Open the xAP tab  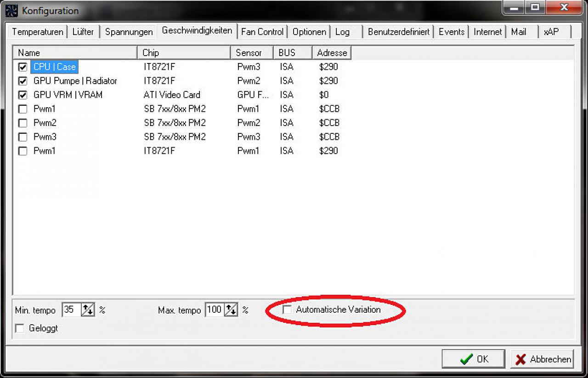[x=551, y=32]
